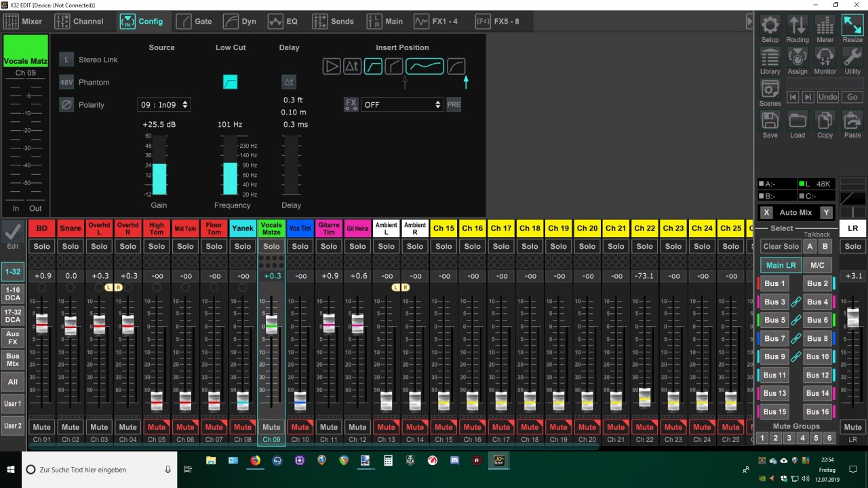Click the link icon between Bus 3 and Bus 4
This screenshot has height=488, width=868.
(796, 302)
